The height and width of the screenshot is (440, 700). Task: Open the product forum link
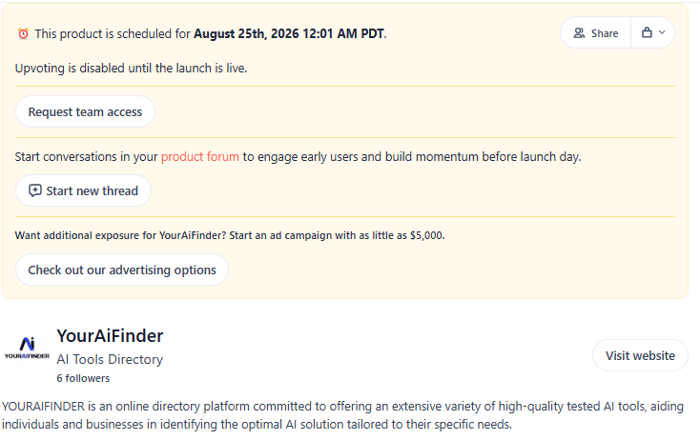point(200,157)
